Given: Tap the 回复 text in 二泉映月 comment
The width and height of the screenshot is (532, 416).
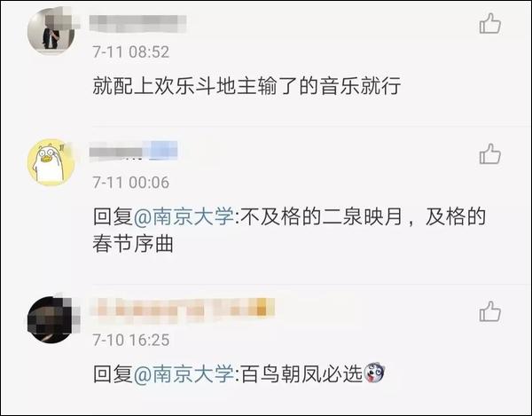Looking at the screenshot, I should click(113, 216).
